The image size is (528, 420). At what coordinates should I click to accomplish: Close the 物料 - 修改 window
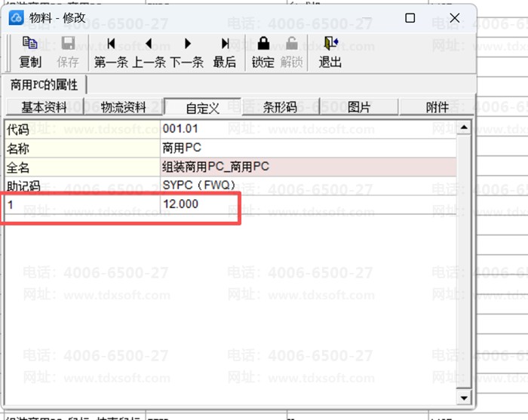tap(455, 18)
